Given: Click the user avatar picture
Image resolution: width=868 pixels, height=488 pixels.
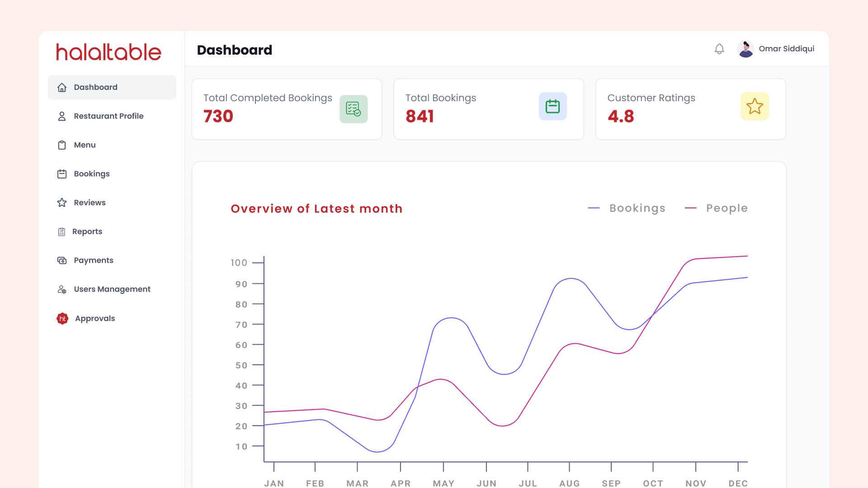Looking at the screenshot, I should [x=745, y=49].
